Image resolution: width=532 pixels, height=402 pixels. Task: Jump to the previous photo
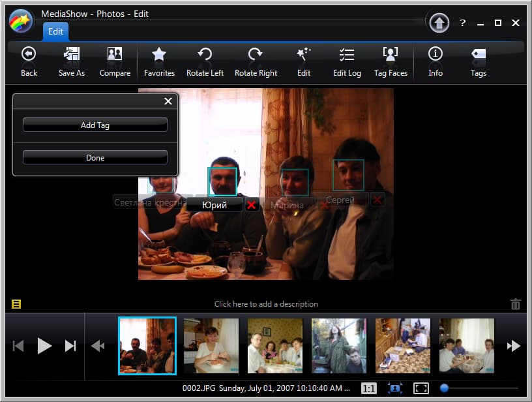tap(18, 346)
